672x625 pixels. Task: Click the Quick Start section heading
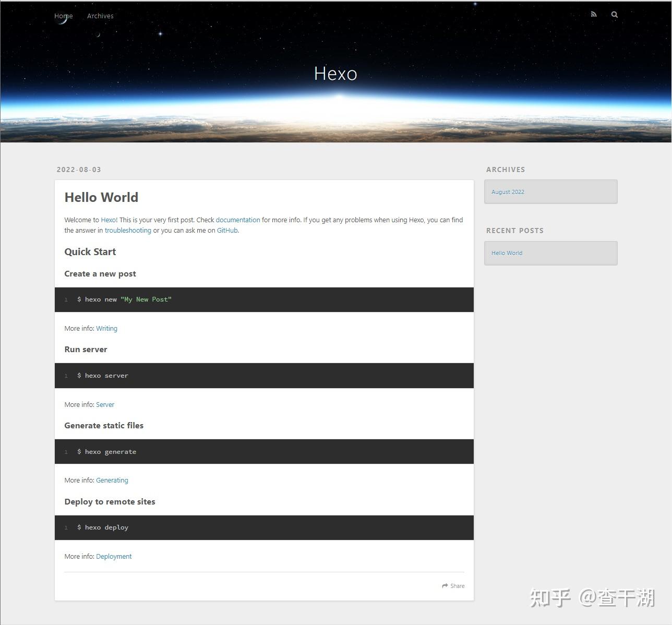90,251
